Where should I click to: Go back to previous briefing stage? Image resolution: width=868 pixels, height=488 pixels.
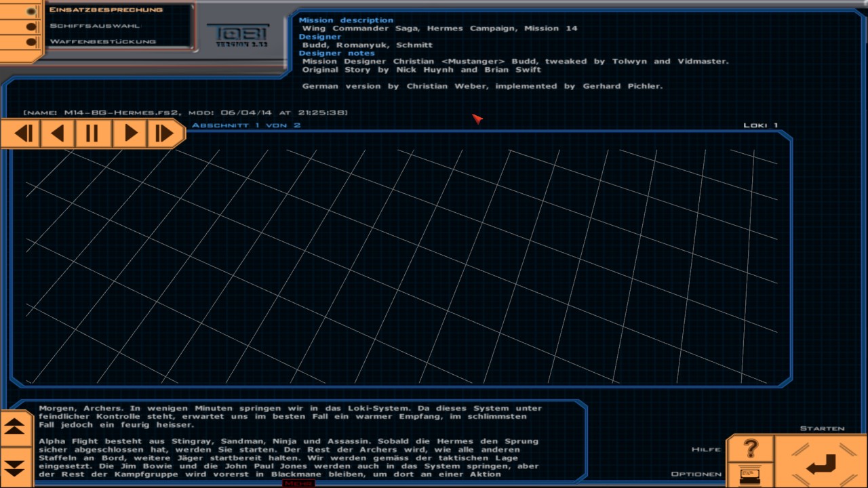tap(59, 133)
